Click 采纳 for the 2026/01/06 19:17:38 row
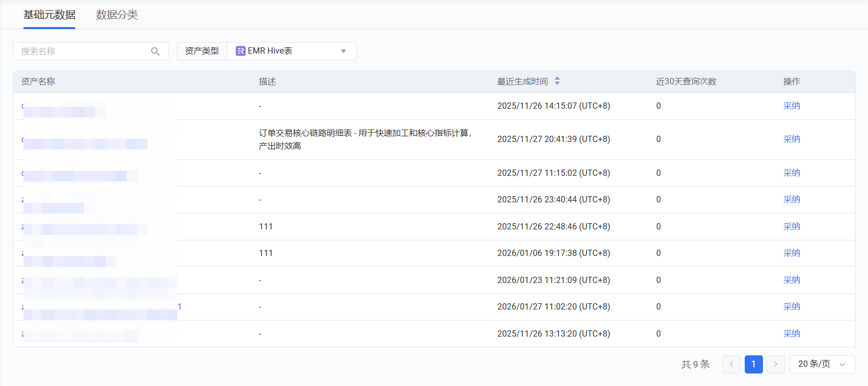The image size is (868, 386). click(792, 253)
